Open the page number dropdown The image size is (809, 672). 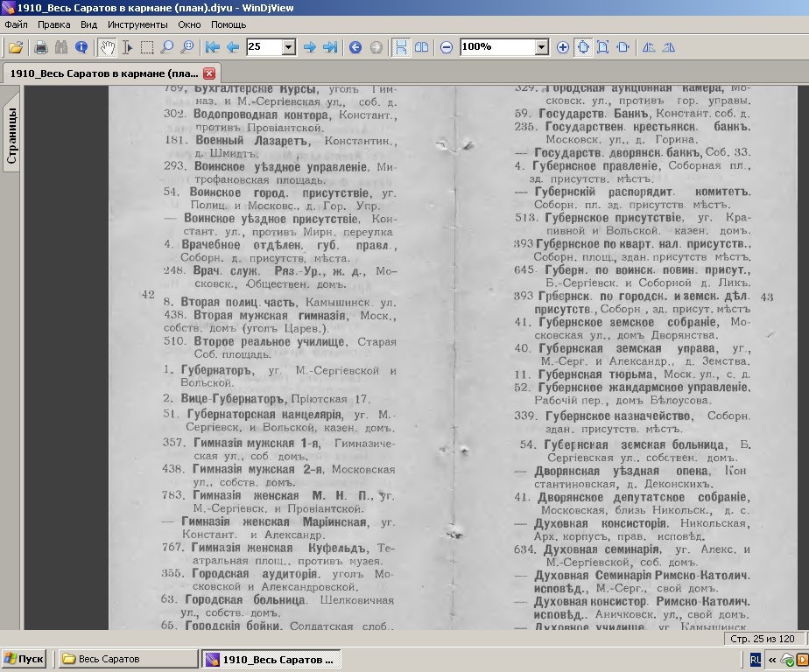(x=288, y=47)
